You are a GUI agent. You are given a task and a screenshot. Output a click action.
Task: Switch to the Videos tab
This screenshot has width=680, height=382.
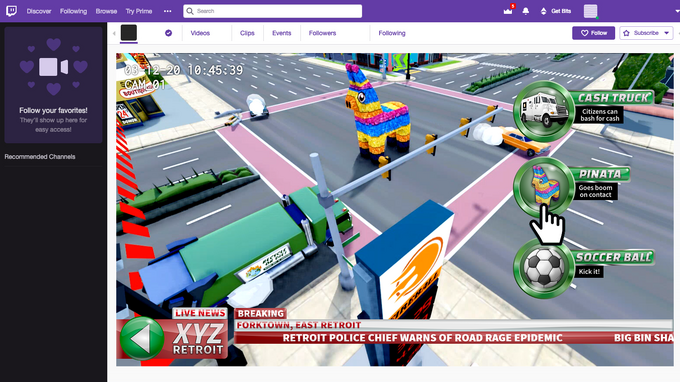(x=200, y=33)
